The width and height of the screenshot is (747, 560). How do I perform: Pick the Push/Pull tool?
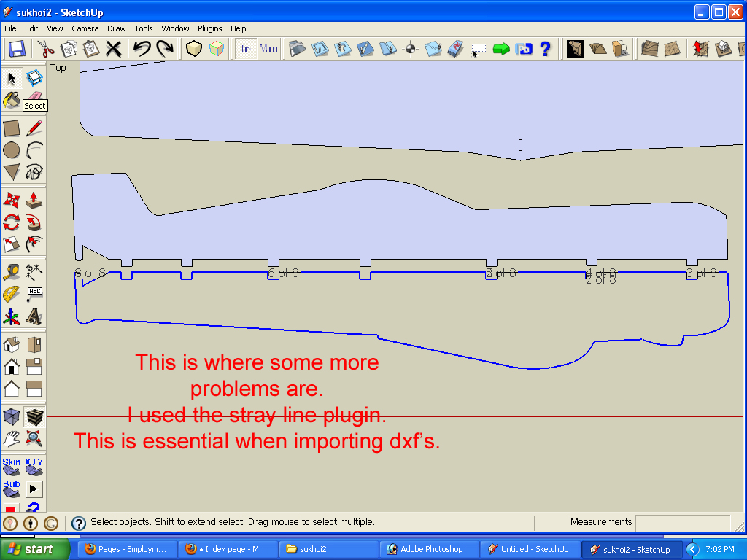pyautogui.click(x=34, y=200)
